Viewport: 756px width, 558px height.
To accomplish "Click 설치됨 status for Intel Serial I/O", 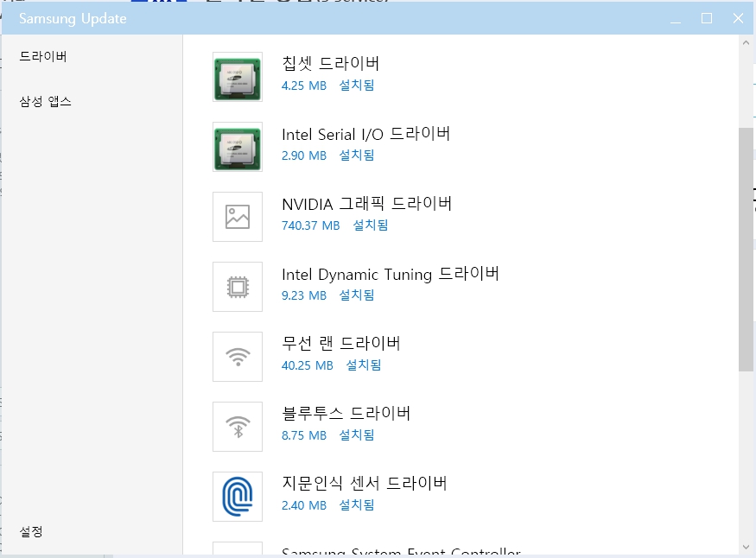I will pyautogui.click(x=357, y=155).
